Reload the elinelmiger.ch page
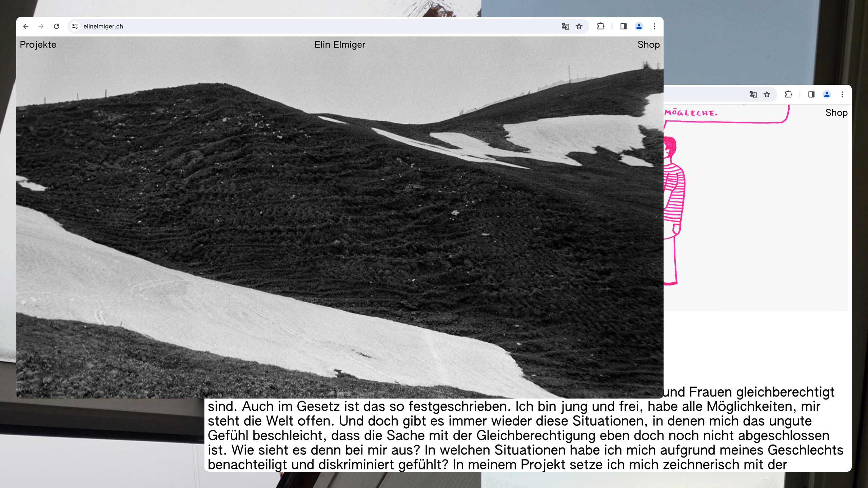The width and height of the screenshot is (868, 488). coord(57,26)
